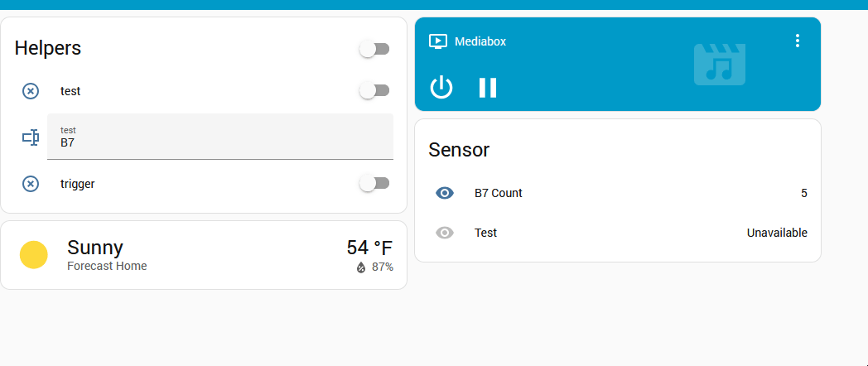Click the Mediabox TV play icon
This screenshot has width=868, height=366.
coord(438,41)
